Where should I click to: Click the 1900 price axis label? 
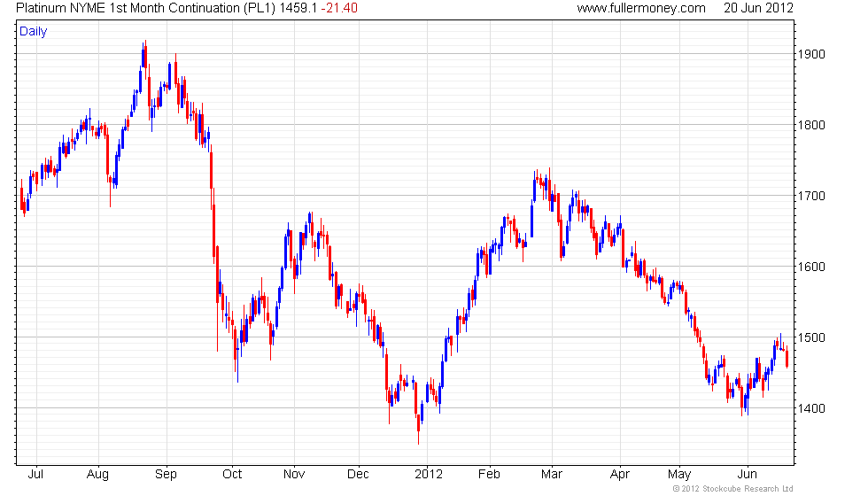coord(811,54)
